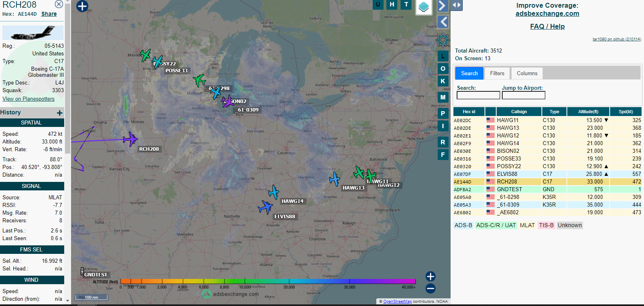Toggle the M map option
Image resolution: width=644 pixels, height=306 pixels.
pos(443,97)
